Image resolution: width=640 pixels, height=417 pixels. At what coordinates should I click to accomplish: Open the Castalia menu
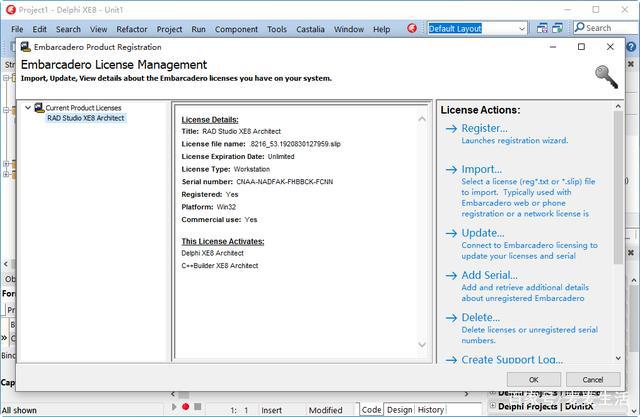(310, 29)
